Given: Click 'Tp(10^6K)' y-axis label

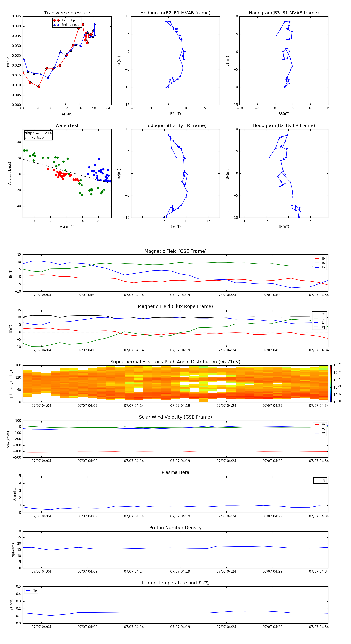Looking at the screenshot, I should (11, 605).
